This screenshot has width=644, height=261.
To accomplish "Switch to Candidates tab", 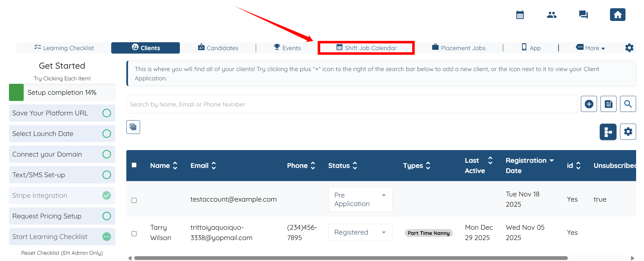I will 218,48.
